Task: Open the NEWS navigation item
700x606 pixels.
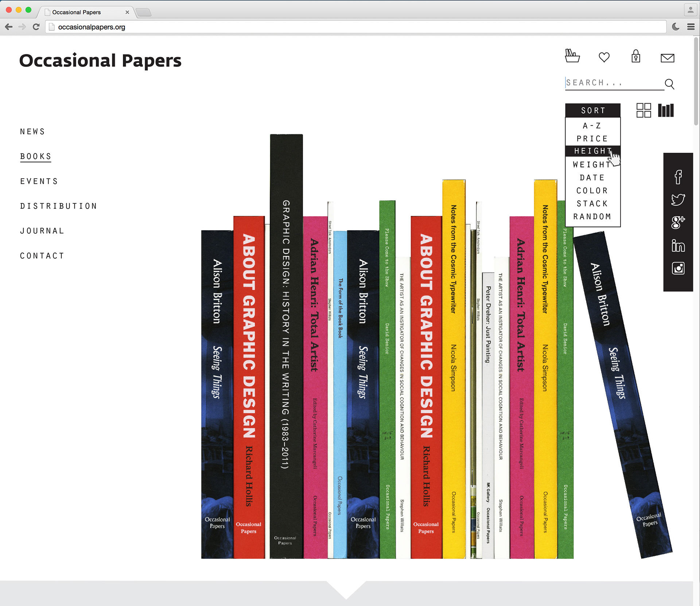Action: click(32, 132)
